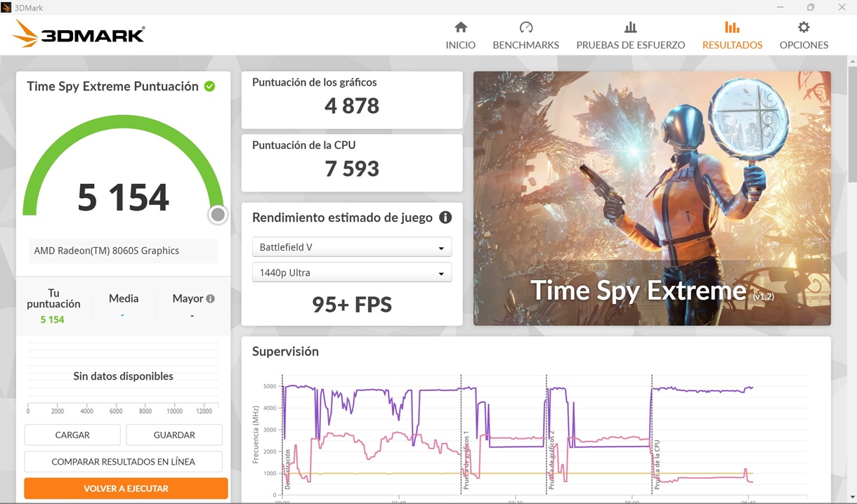
Task: Click the Time Spy Extreme artwork thumbnail
Action: [652, 198]
